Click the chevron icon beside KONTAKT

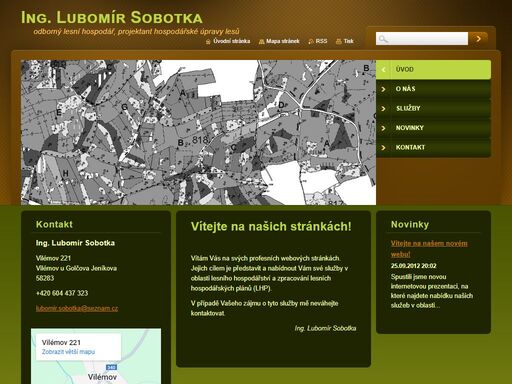tap(383, 147)
